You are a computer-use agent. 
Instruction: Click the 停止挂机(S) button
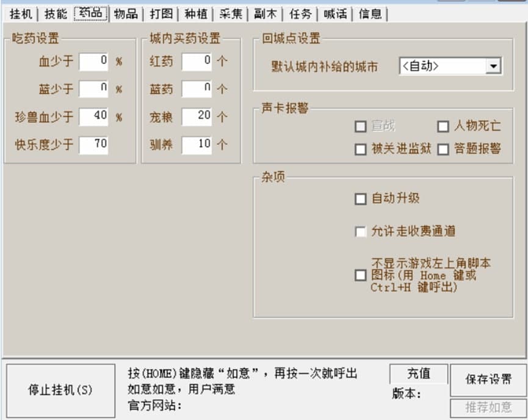point(61,390)
